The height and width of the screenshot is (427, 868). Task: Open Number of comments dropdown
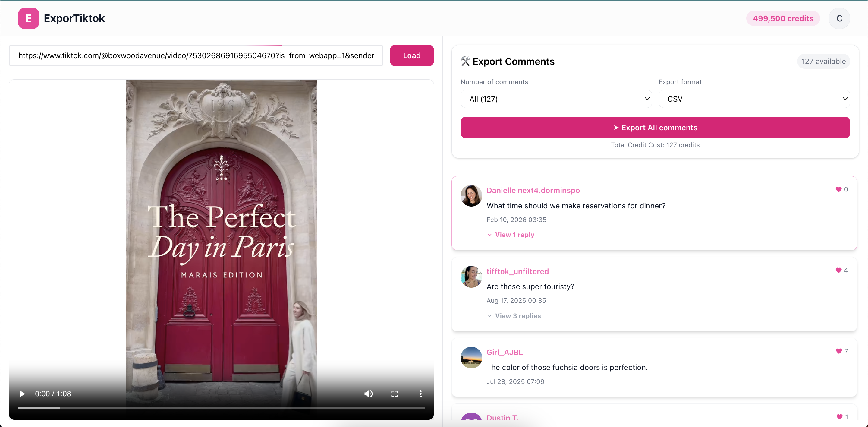[556, 99]
